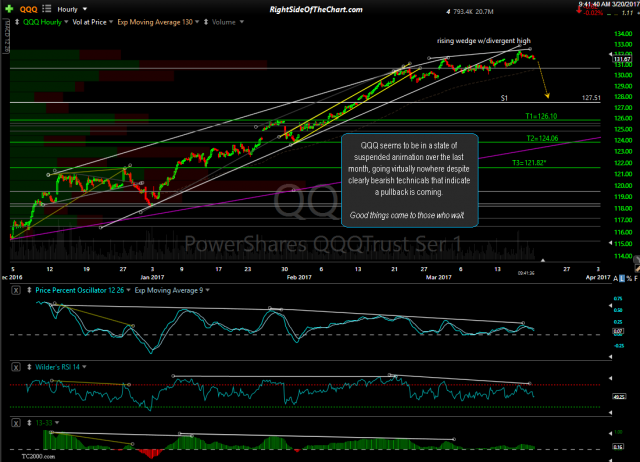
Task: Click the 114.00 price axis label
Action: [623, 256]
